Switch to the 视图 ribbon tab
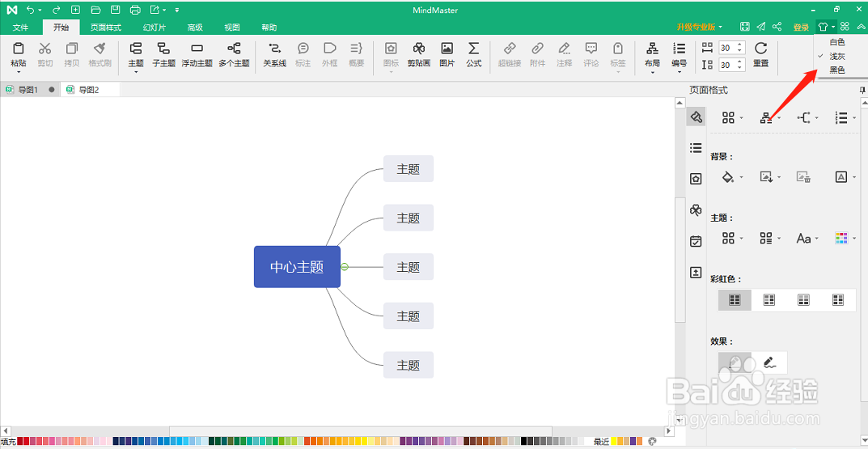Viewport: 868px width, 449px height. coord(232,28)
